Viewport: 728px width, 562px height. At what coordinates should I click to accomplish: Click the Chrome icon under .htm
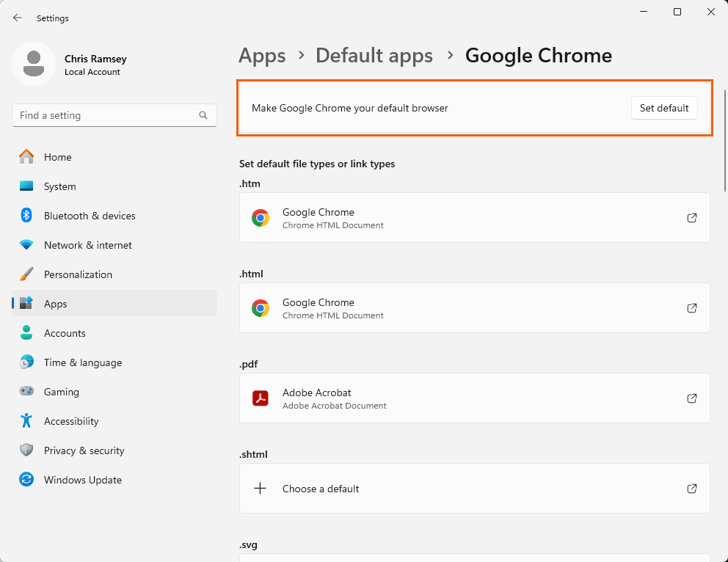tap(261, 218)
